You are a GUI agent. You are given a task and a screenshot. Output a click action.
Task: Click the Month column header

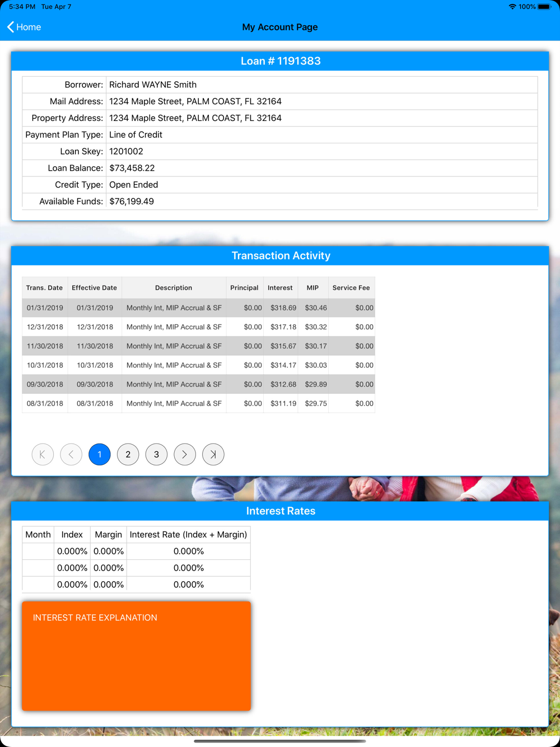pos(38,535)
